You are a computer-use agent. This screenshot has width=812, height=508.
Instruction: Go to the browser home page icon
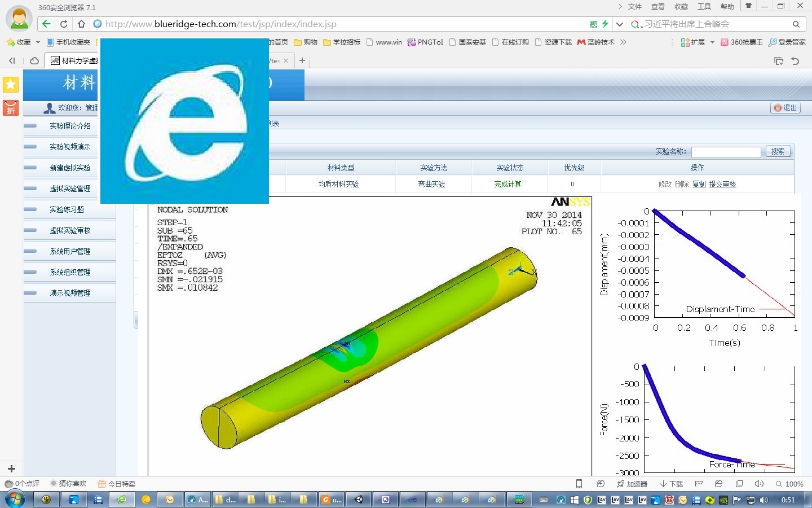[x=81, y=24]
